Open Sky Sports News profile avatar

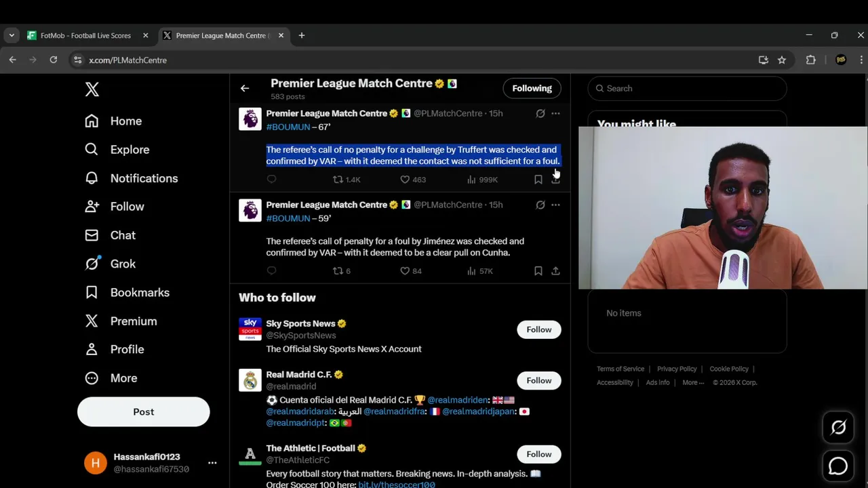250,329
